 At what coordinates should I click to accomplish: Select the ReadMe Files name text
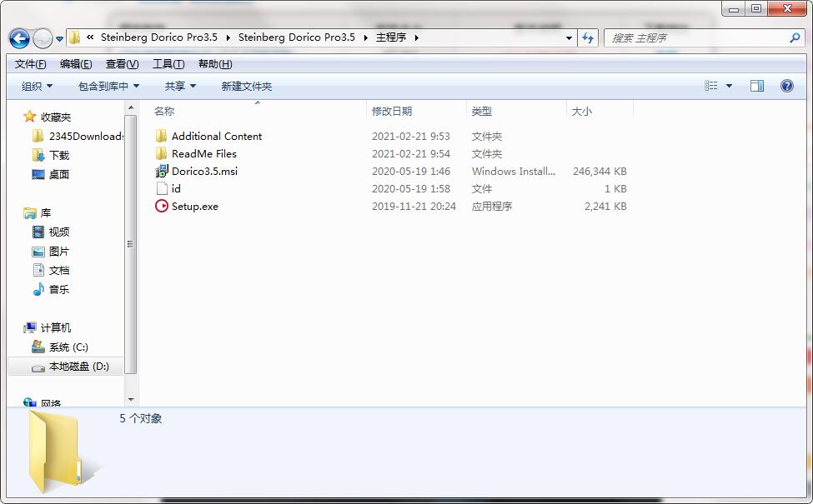pos(203,154)
